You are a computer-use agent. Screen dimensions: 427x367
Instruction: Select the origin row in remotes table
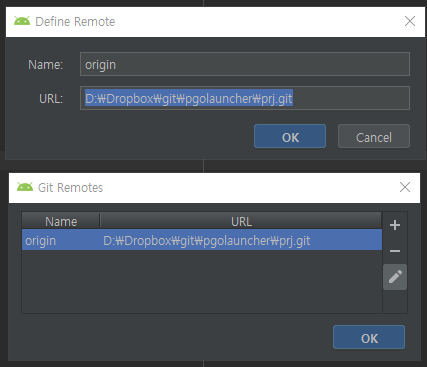tap(202, 240)
